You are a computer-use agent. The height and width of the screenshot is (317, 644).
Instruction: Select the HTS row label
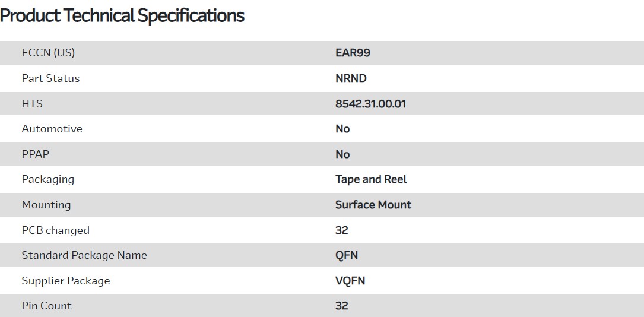32,104
